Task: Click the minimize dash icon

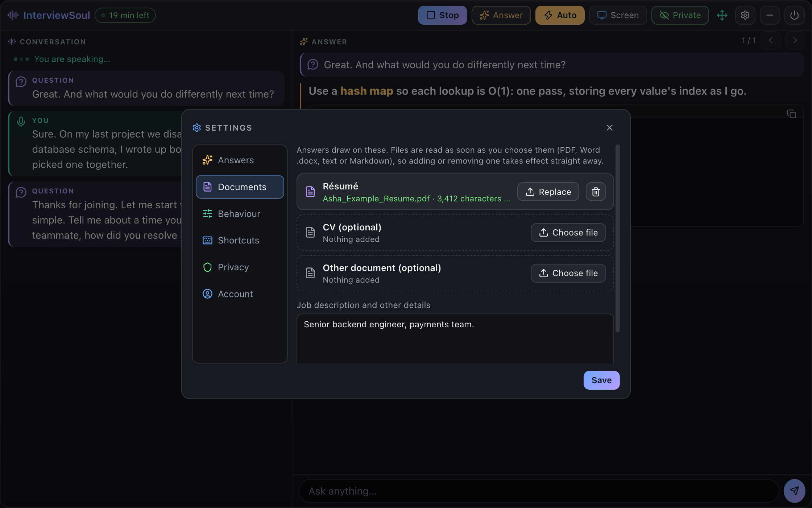Action: [x=770, y=15]
